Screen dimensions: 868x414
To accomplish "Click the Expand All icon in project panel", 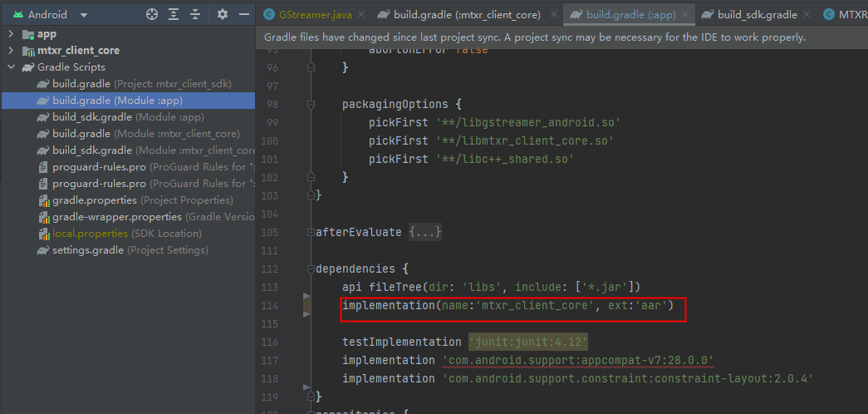I will pos(174,15).
